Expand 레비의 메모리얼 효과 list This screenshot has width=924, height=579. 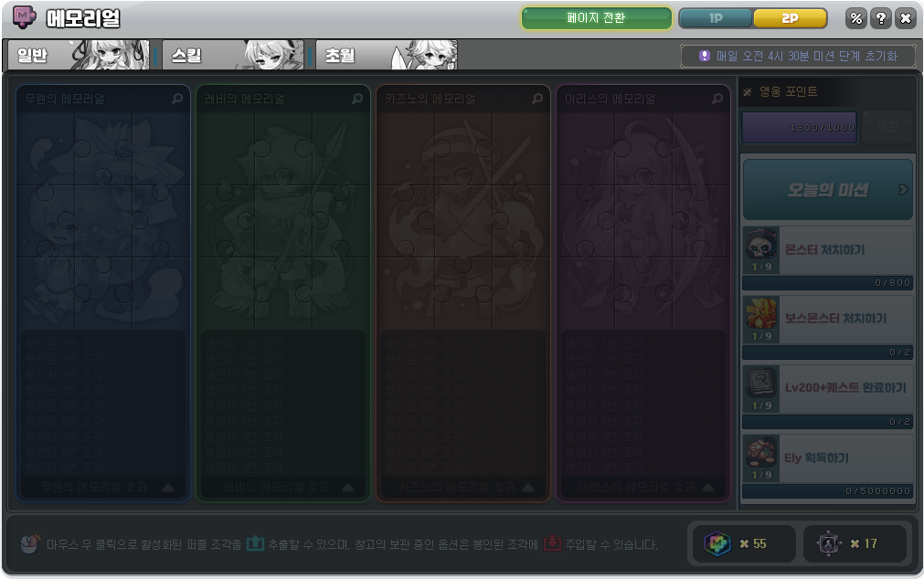(x=348, y=488)
